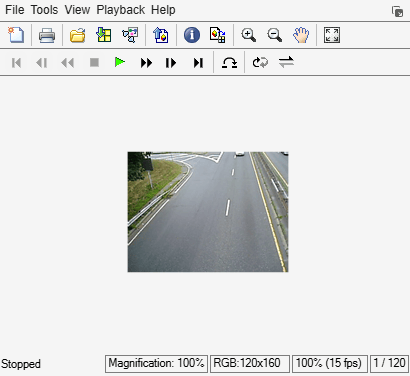The width and height of the screenshot is (410, 376).
Task: Click the Maintain Fit to Window icon
Action: (332, 35)
